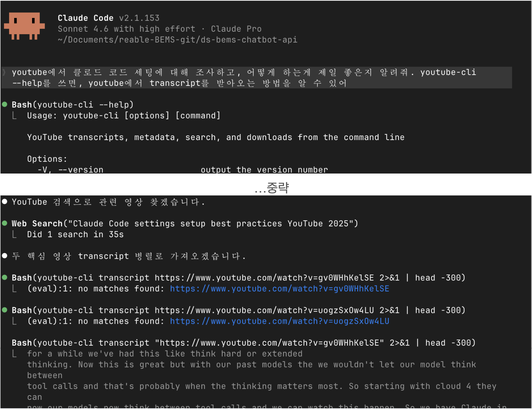Click the green dot beside the gv0WHhKelSE transcript Bash command
The height and width of the screenshot is (409, 532).
(x=5, y=277)
